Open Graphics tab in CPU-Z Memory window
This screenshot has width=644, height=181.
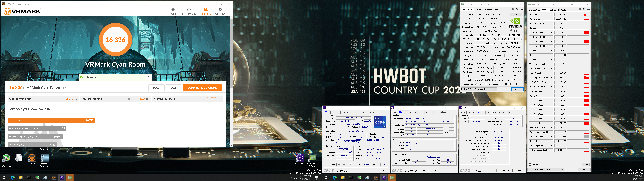[x=496, y=112]
